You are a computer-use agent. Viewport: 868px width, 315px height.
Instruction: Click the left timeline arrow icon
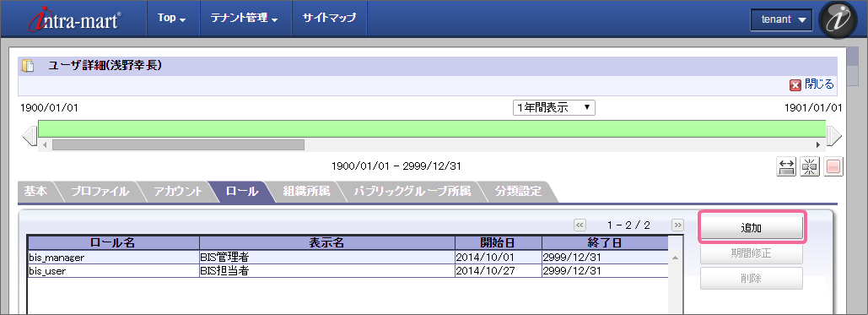click(30, 136)
